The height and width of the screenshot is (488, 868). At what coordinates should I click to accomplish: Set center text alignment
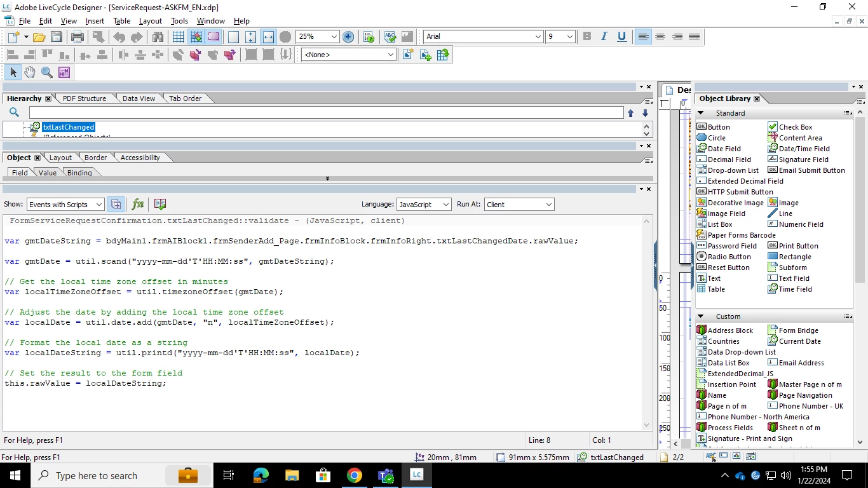click(660, 37)
